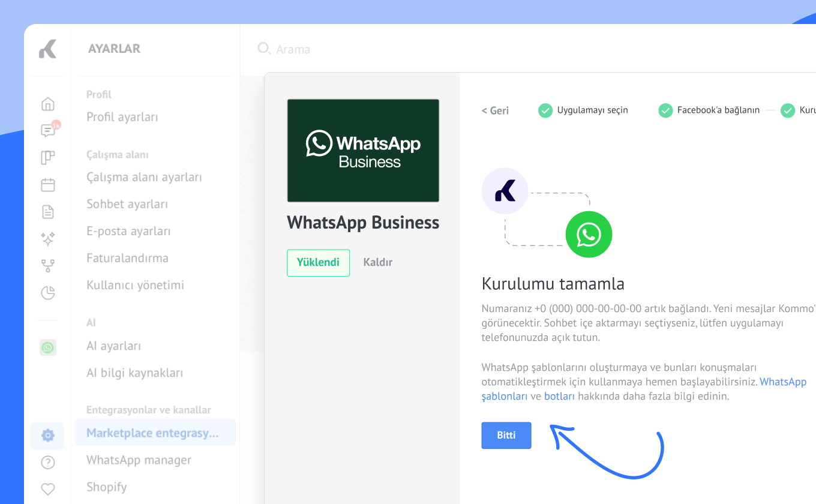Click Kaldır to remove WhatsApp Business
816x504 pixels.
(378, 262)
